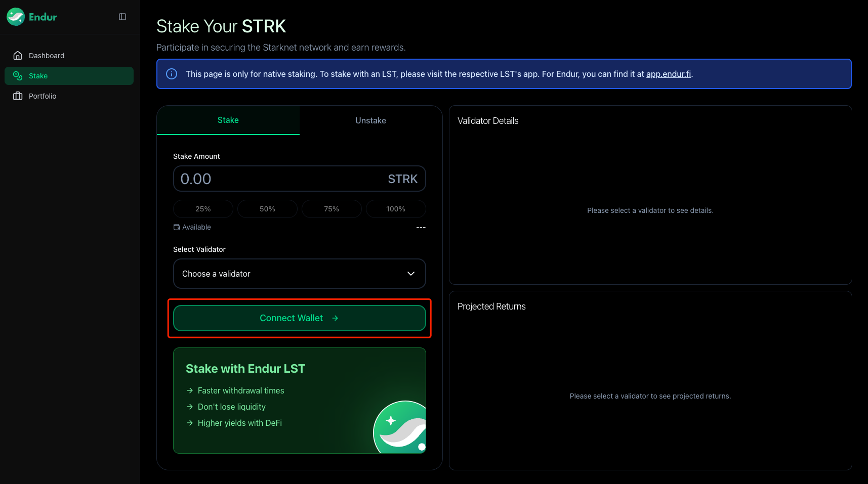Click the Connect Wallet button

point(300,318)
